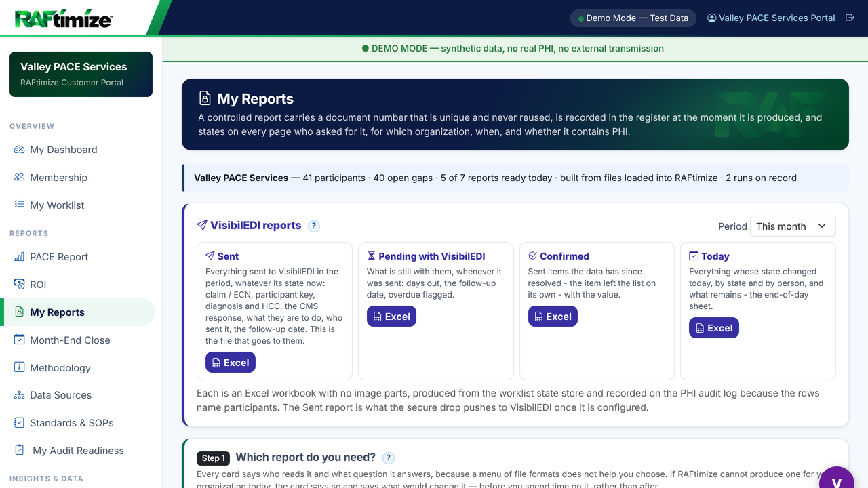Open Month-End Close page
The image size is (868, 488).
tap(77, 340)
